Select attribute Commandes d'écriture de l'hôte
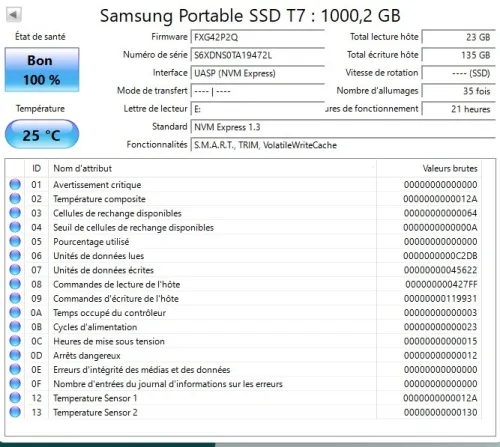The image size is (500, 447). click(116, 299)
